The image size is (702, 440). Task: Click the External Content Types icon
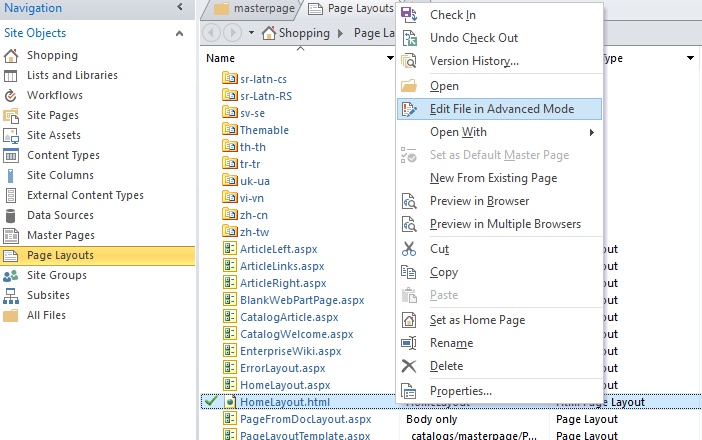(11, 196)
